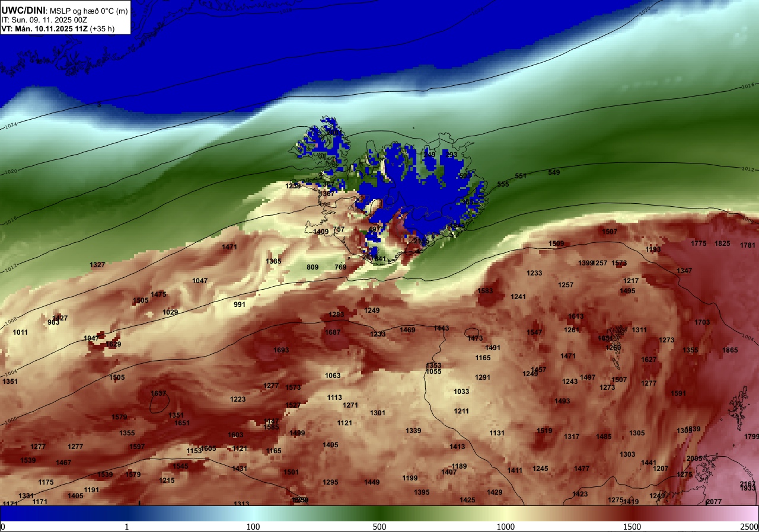
Task: Click the map value 1443
Action: pos(441,328)
